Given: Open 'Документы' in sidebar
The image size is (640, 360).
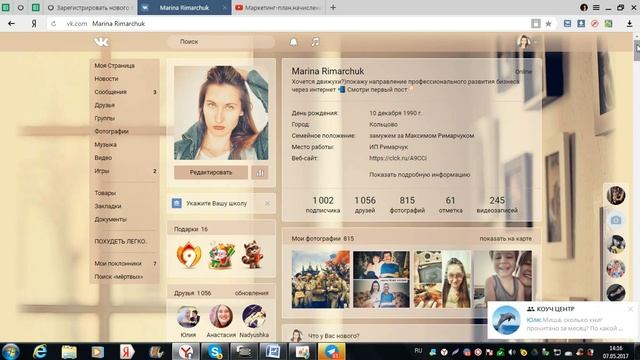Looking at the screenshot, I should [111, 219].
